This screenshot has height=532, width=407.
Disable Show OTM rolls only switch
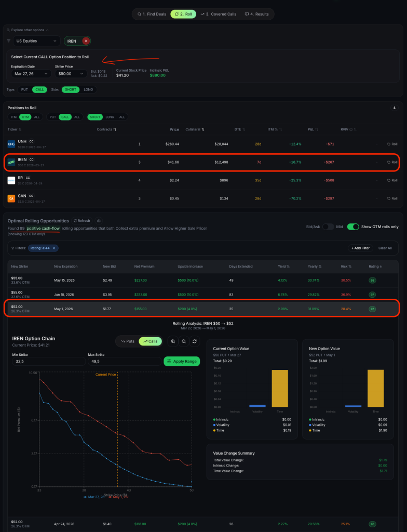353,227
